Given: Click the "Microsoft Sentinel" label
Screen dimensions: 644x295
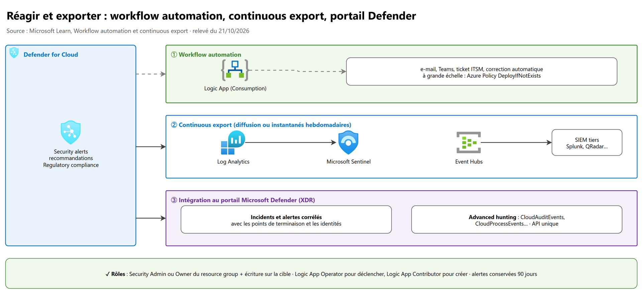Looking at the screenshot, I should click(x=349, y=162).
